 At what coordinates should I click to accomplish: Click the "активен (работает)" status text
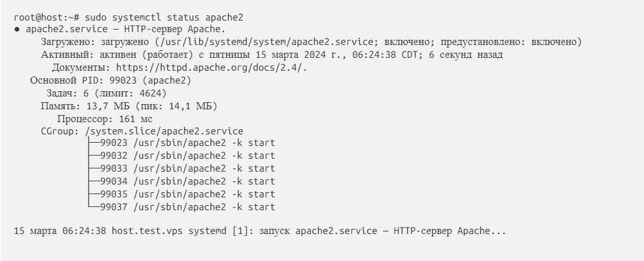tap(151, 55)
